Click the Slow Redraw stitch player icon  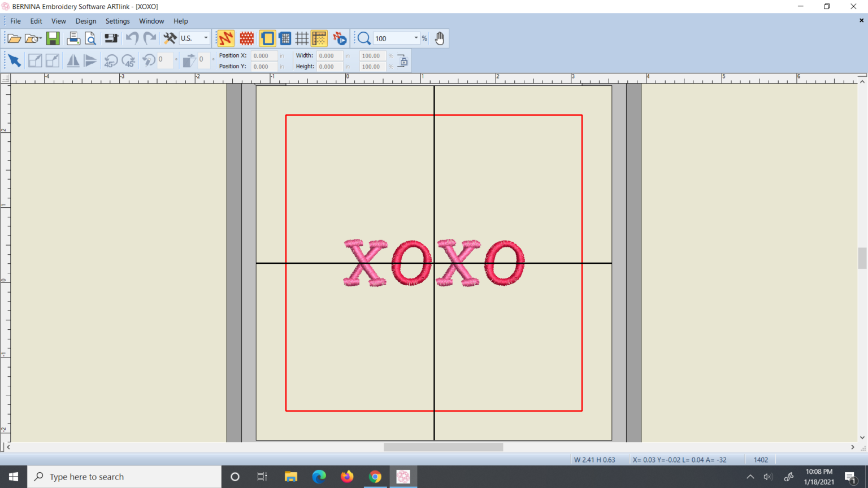pos(340,38)
